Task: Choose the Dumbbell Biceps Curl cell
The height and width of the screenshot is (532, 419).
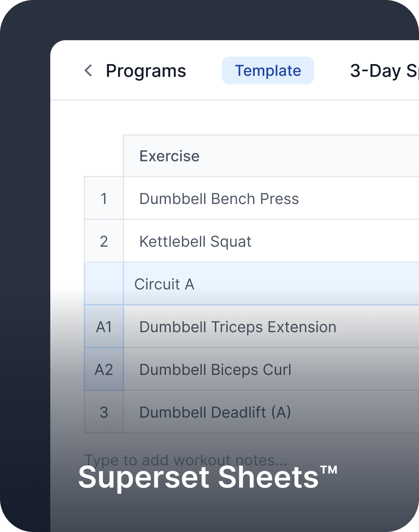Action: click(215, 369)
